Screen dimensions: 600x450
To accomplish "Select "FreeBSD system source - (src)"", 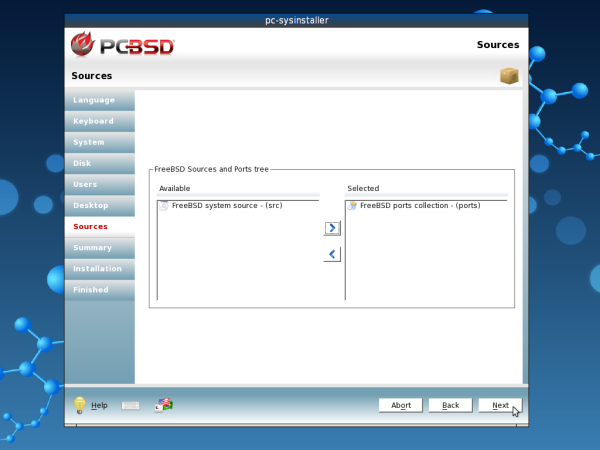I will 227,205.
